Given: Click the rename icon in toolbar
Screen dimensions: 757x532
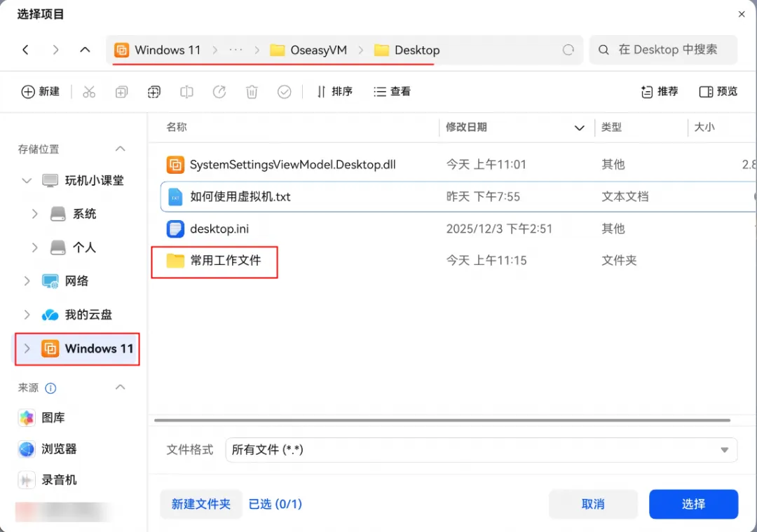Looking at the screenshot, I should 187,92.
